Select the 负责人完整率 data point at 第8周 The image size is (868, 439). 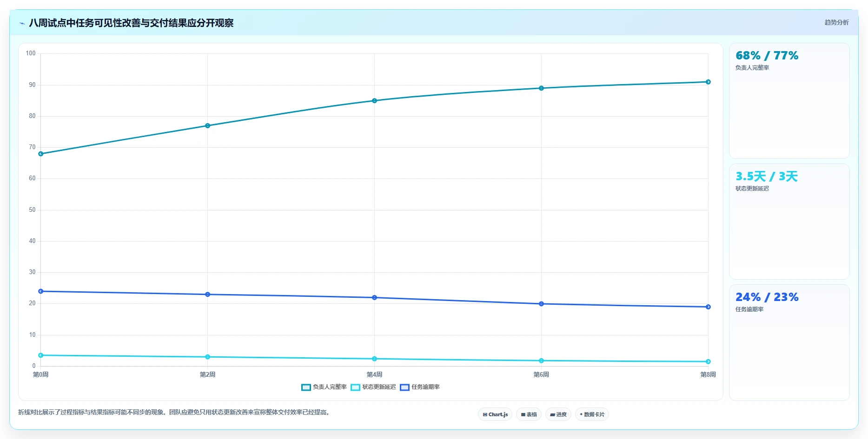(708, 82)
